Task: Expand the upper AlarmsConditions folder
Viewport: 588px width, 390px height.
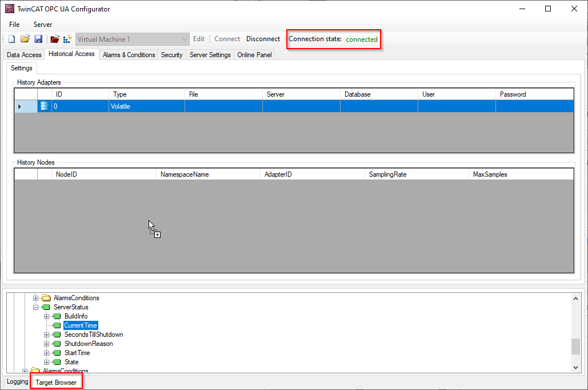Action: [x=35, y=298]
